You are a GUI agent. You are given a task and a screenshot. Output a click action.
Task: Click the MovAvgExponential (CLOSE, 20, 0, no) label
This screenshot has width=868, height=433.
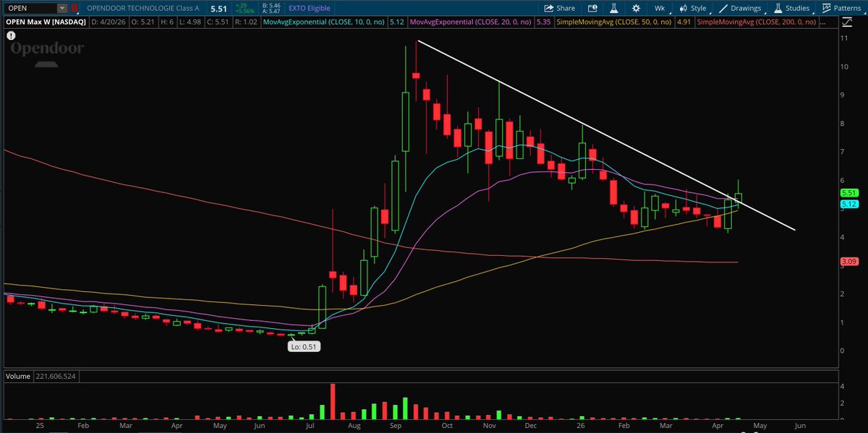(x=469, y=22)
